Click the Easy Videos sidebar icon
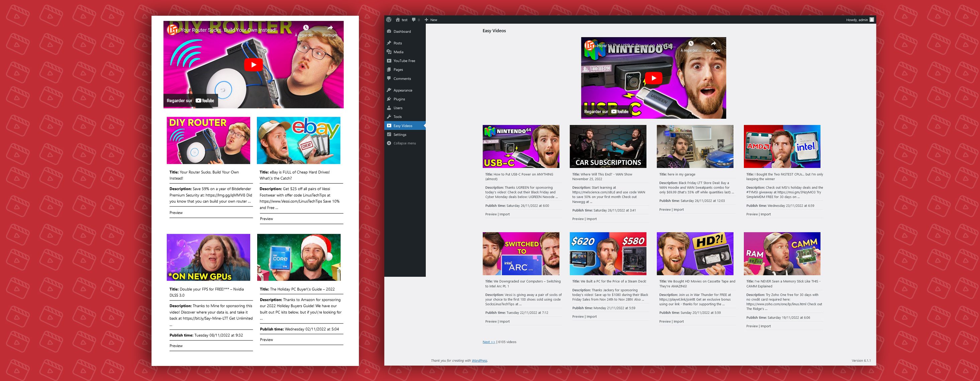This screenshot has width=980, height=381. click(x=389, y=125)
